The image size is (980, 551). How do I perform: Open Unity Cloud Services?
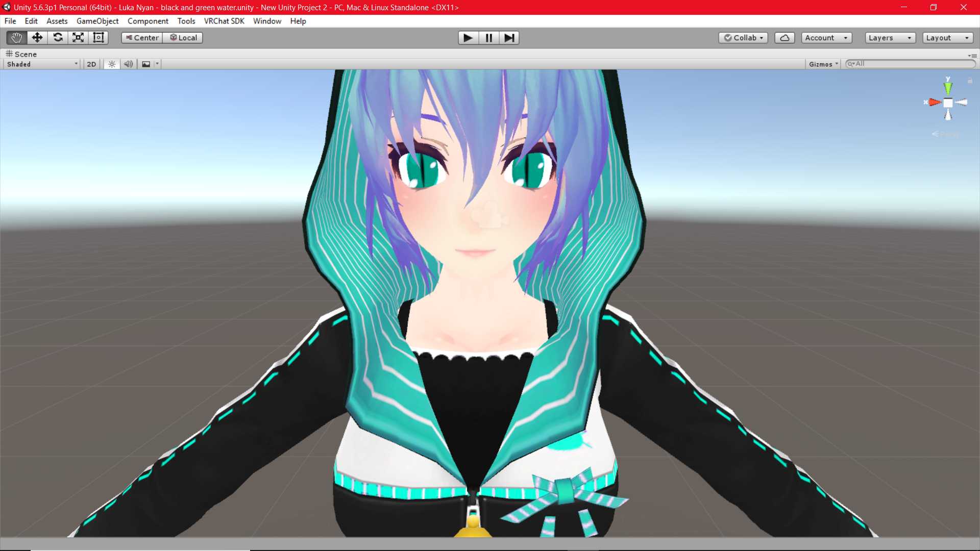pyautogui.click(x=785, y=37)
